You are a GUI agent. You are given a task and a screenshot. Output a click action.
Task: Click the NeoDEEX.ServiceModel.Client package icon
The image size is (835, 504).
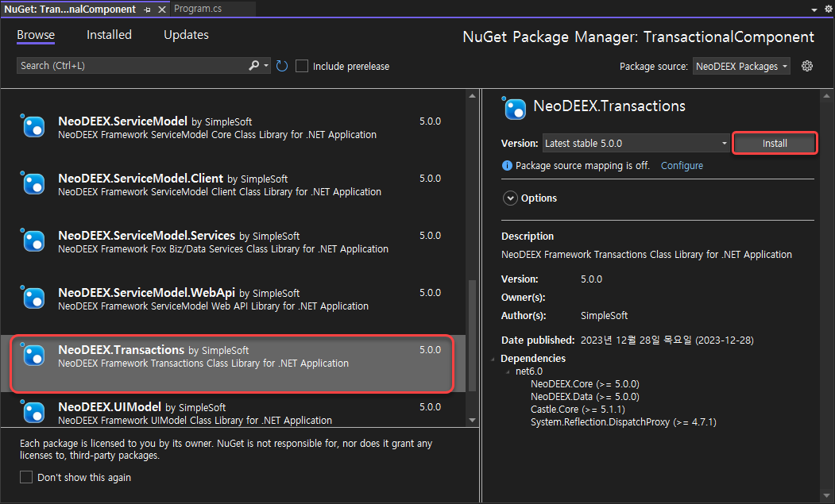click(x=33, y=183)
